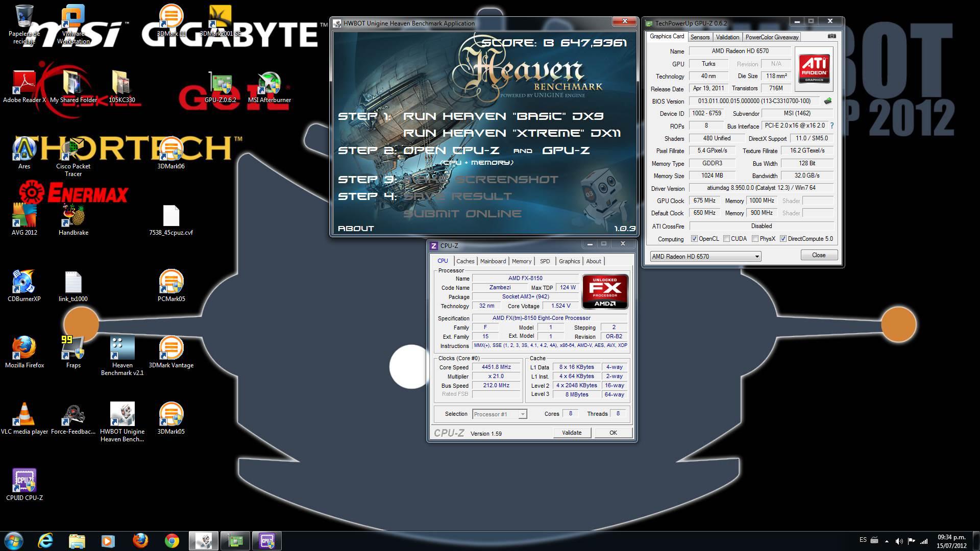Click the GPU-Z BIOS save chip icon

coord(828,101)
